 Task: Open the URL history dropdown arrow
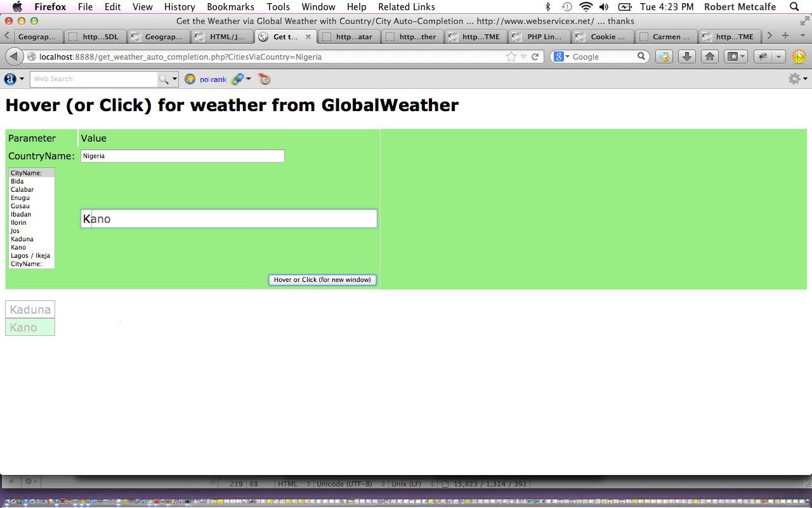(523, 57)
